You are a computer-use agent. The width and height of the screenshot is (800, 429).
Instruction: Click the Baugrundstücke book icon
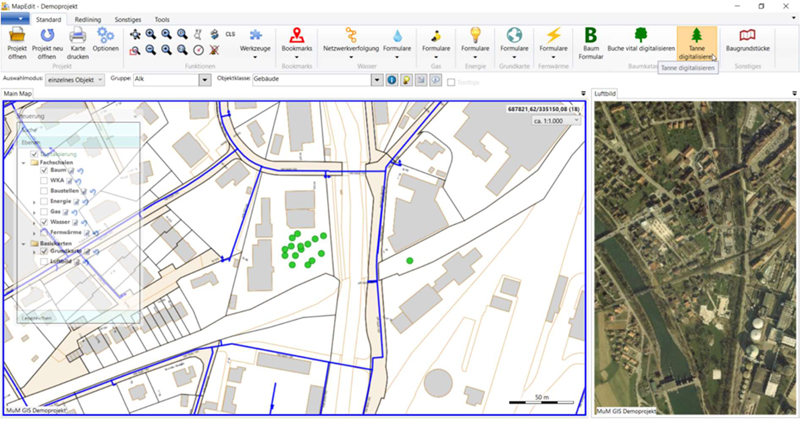[x=747, y=36]
